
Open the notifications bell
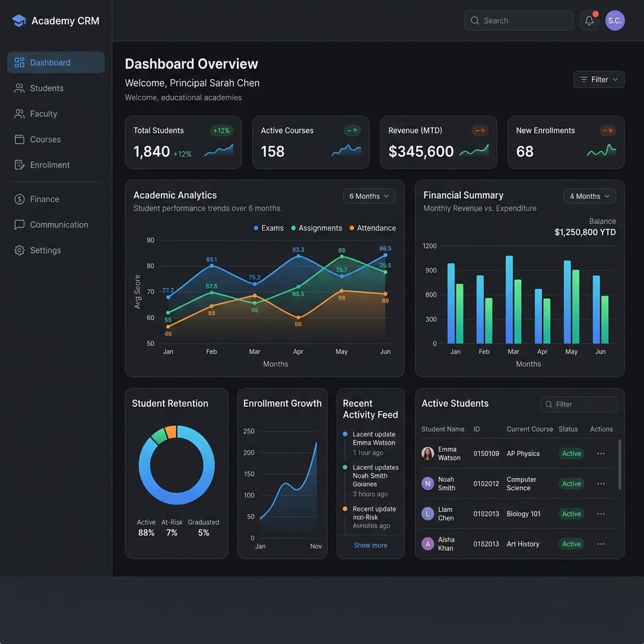pos(589,21)
